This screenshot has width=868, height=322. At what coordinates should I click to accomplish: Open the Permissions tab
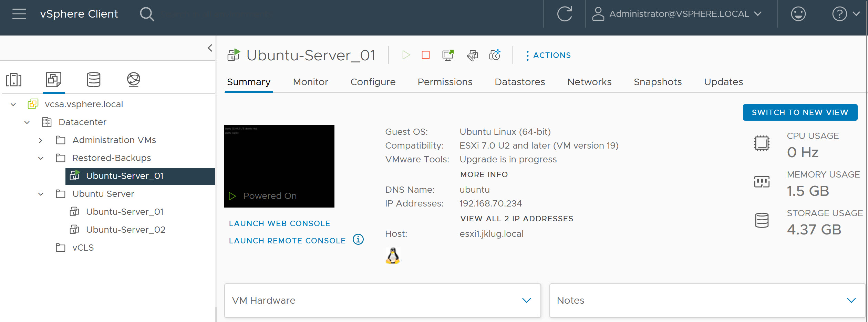[x=445, y=82]
